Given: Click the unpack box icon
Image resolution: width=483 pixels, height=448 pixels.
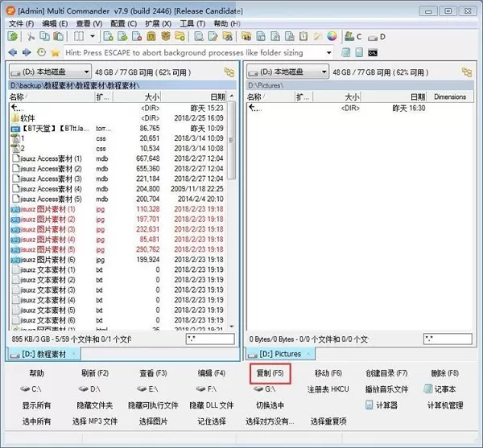Looking at the screenshot, I should (x=166, y=37).
